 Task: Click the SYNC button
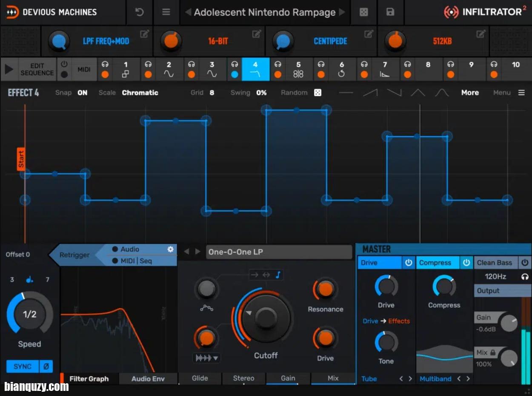pyautogui.click(x=23, y=366)
